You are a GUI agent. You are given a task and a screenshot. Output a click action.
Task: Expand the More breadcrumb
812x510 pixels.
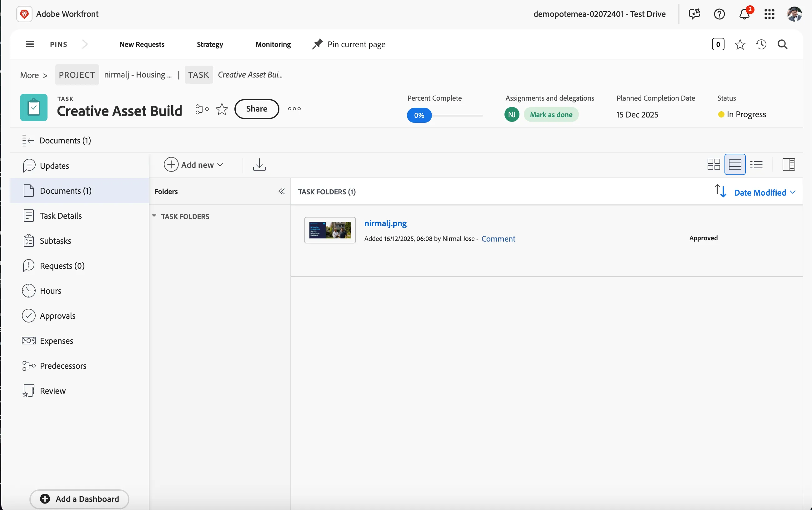click(34, 75)
